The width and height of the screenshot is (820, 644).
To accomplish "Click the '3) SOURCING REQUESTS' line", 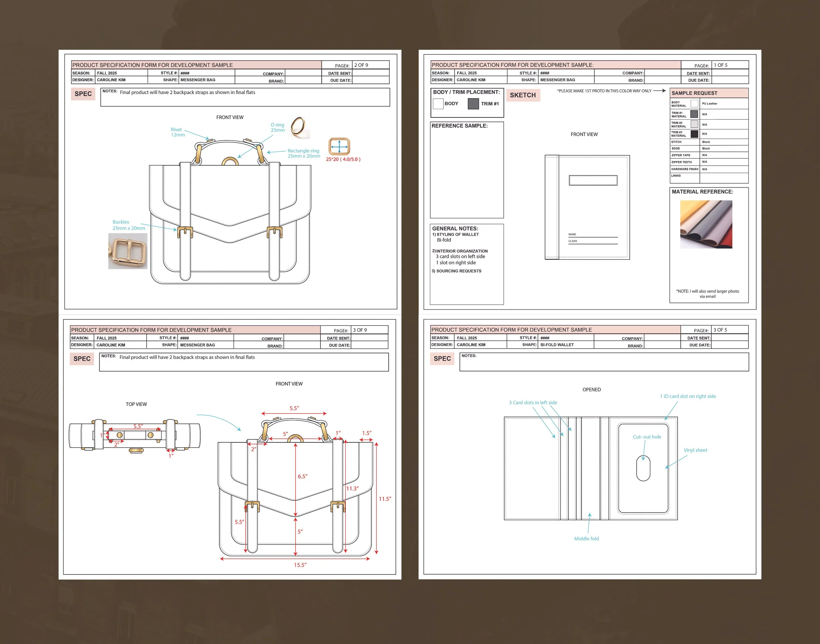I will tap(456, 271).
